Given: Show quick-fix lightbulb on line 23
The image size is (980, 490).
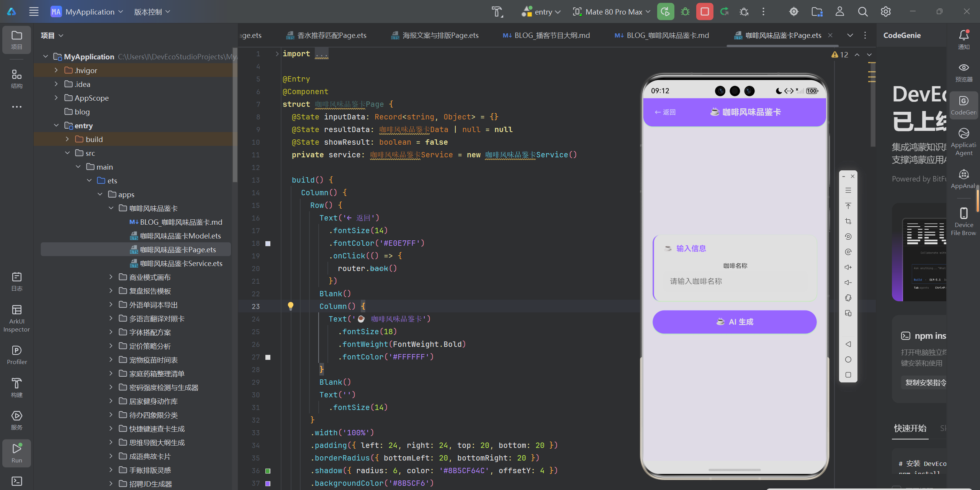Looking at the screenshot, I should coord(291,305).
